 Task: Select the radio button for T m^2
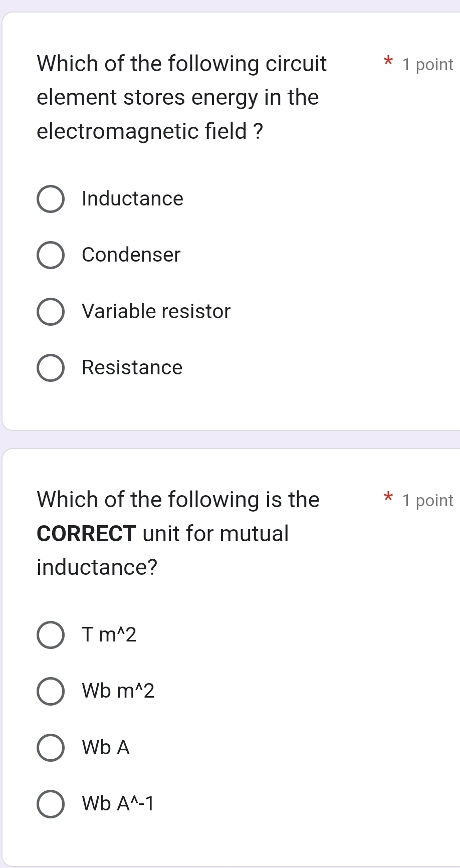coord(51,635)
